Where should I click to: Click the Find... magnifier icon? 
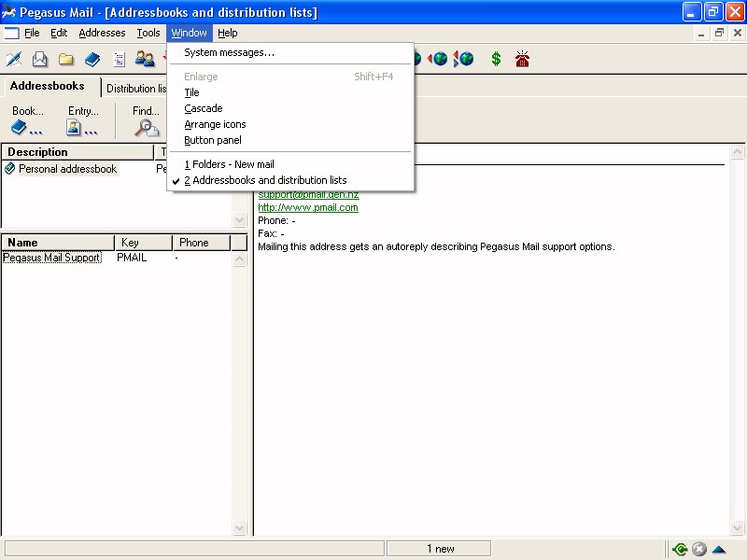coord(147,128)
